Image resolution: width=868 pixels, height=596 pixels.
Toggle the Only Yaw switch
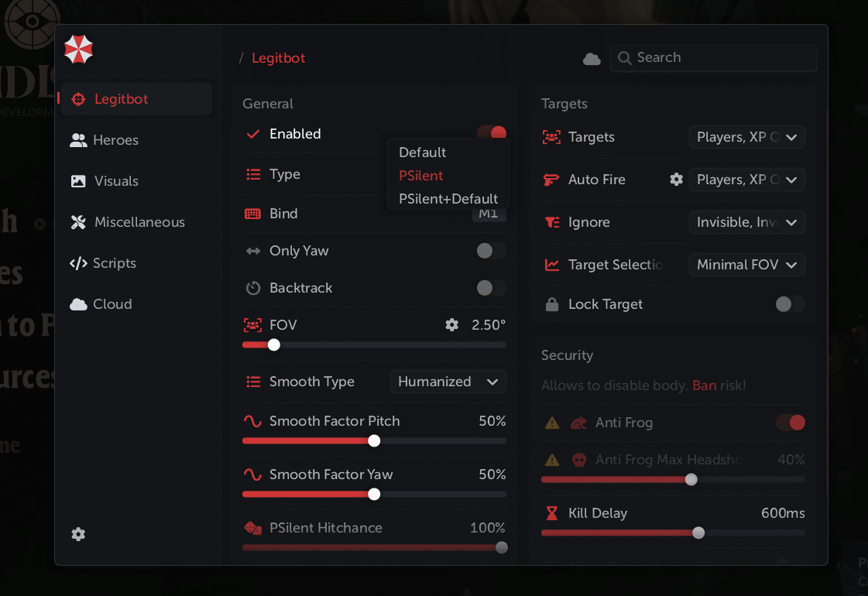tap(490, 251)
